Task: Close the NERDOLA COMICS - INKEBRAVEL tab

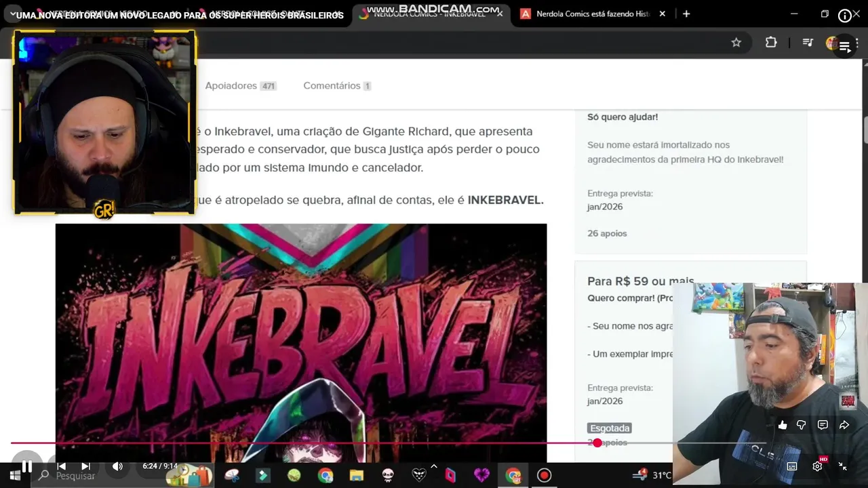Action: (x=500, y=14)
